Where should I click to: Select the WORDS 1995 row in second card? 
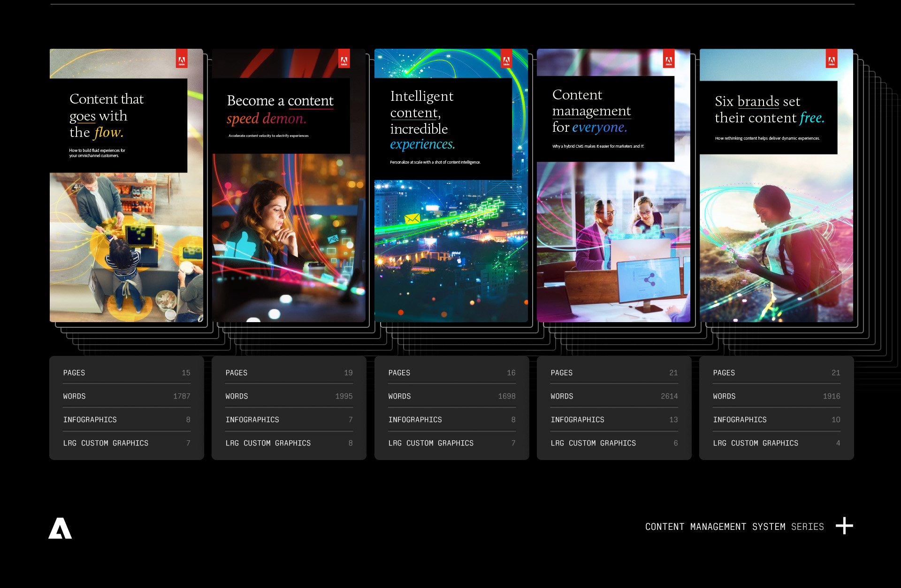[289, 396]
